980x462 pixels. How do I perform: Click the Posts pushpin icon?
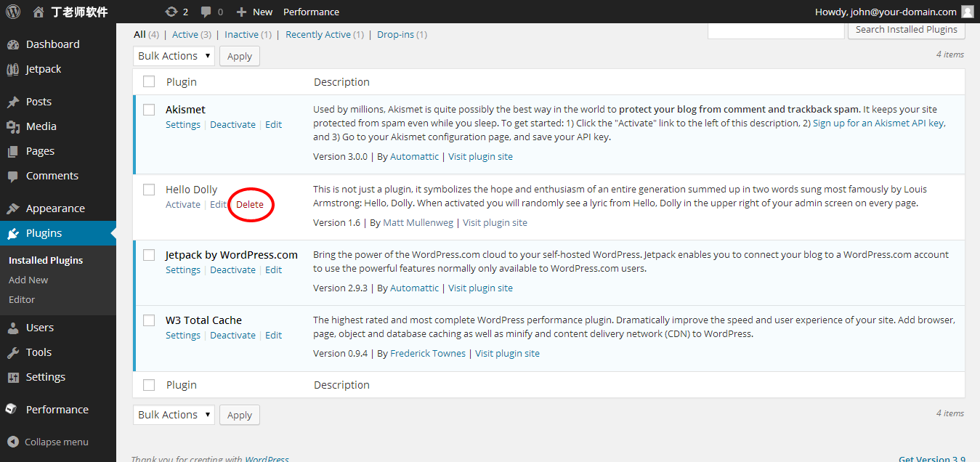coord(12,102)
